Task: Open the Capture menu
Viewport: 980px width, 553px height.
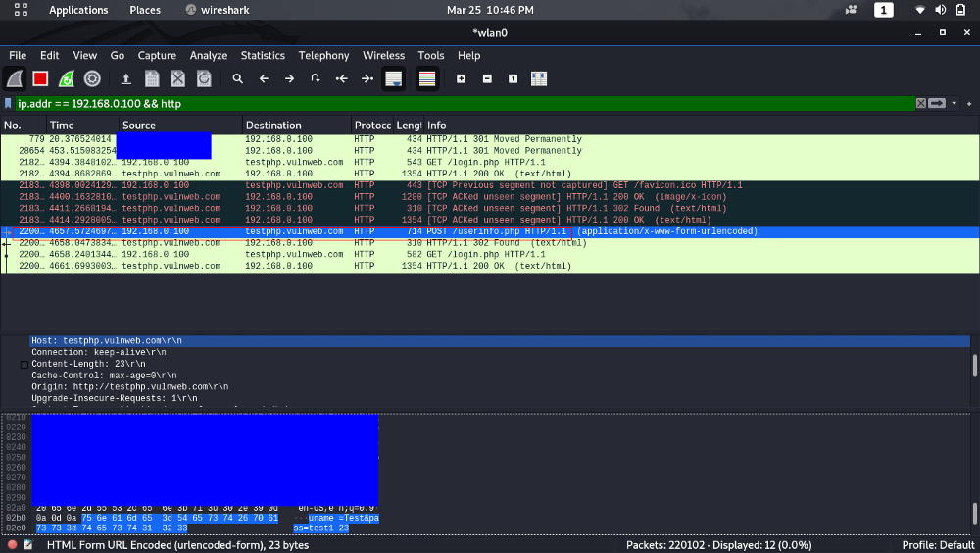Action: [x=157, y=55]
